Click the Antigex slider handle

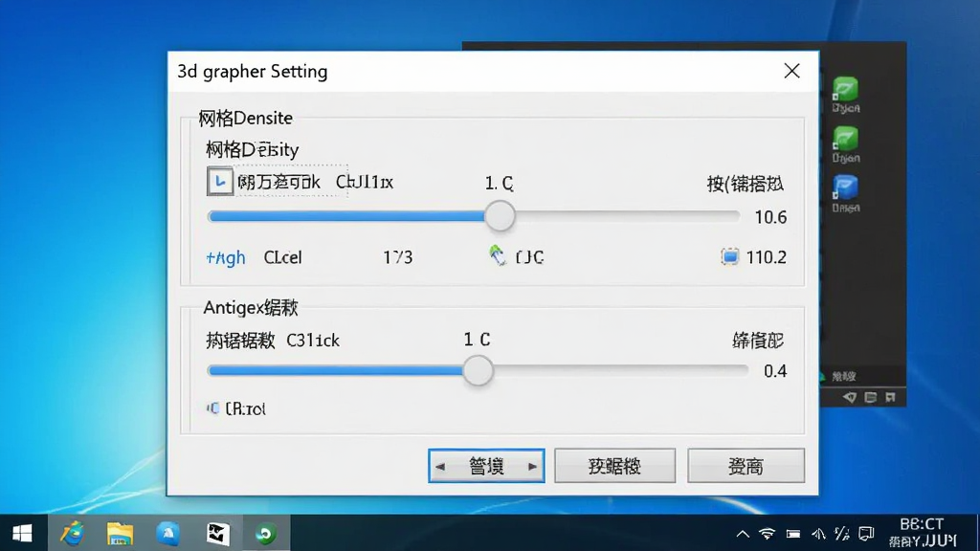479,371
